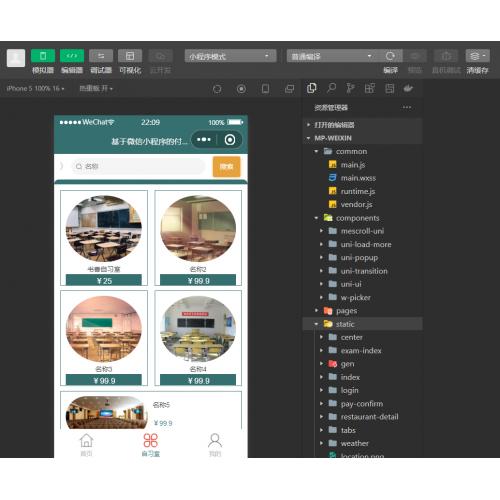Viewport: 500px width, 500px height.
Task: Expand the w-picker folder
Action: coord(363,297)
